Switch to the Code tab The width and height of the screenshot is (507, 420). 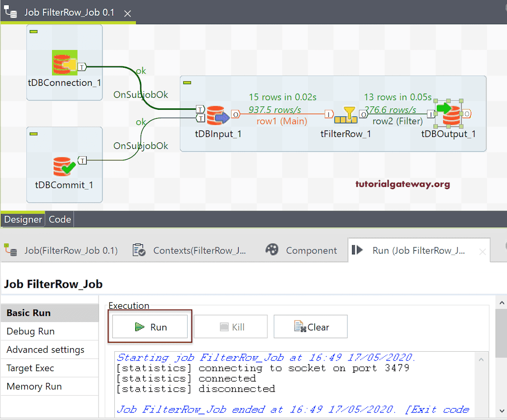[59, 219]
